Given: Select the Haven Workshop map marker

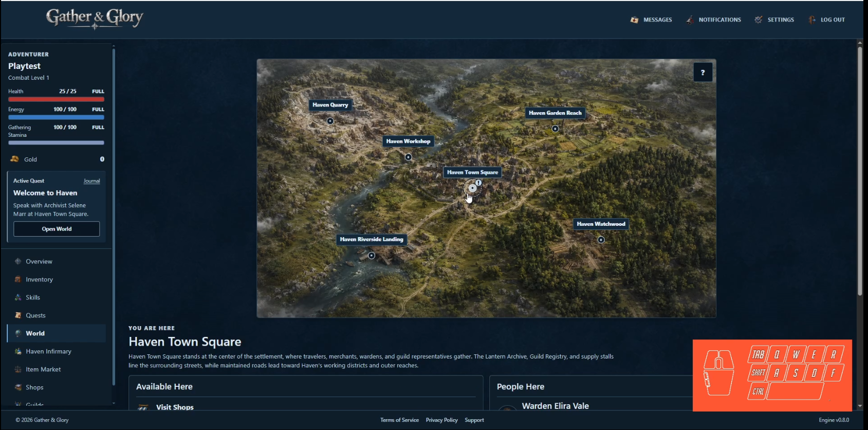Looking at the screenshot, I should (408, 157).
